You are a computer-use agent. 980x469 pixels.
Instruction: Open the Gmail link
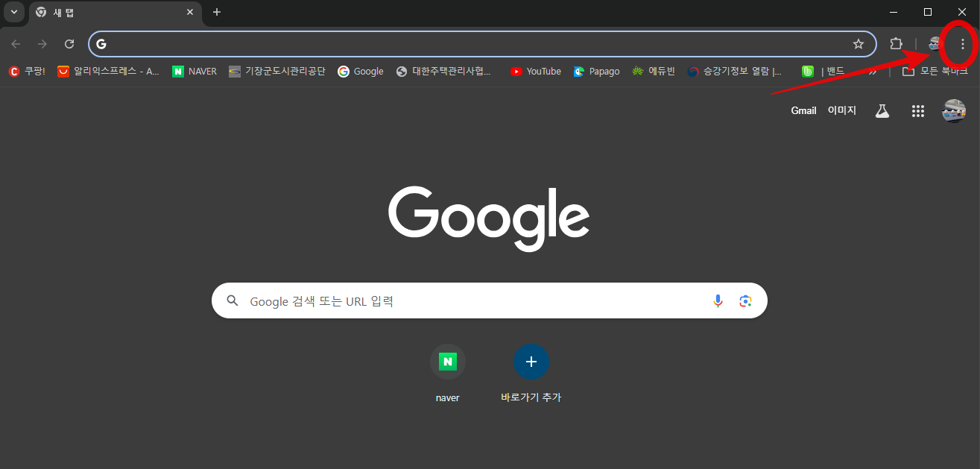coord(803,110)
